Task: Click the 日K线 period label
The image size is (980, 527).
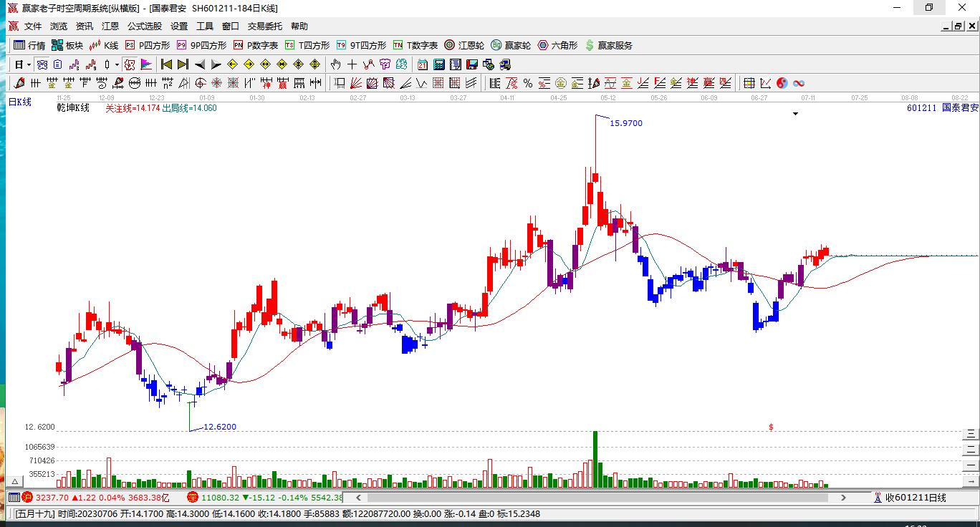Action: pyautogui.click(x=20, y=102)
